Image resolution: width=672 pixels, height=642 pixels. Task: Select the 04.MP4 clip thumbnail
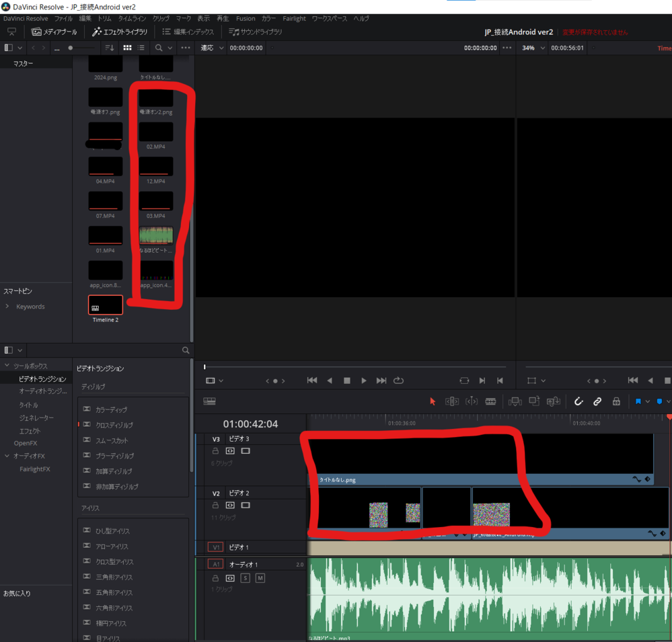point(106,166)
